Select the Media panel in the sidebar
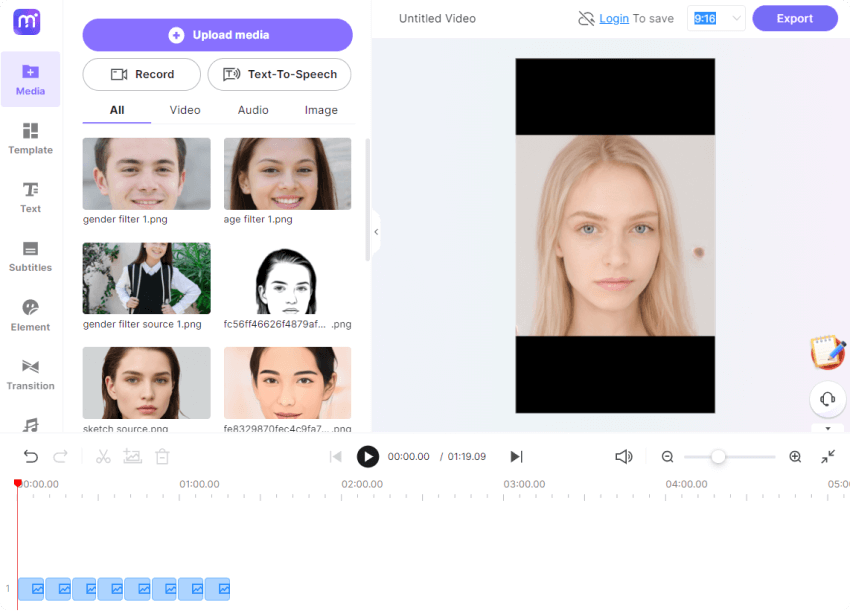The height and width of the screenshot is (611, 850). pyautogui.click(x=30, y=80)
